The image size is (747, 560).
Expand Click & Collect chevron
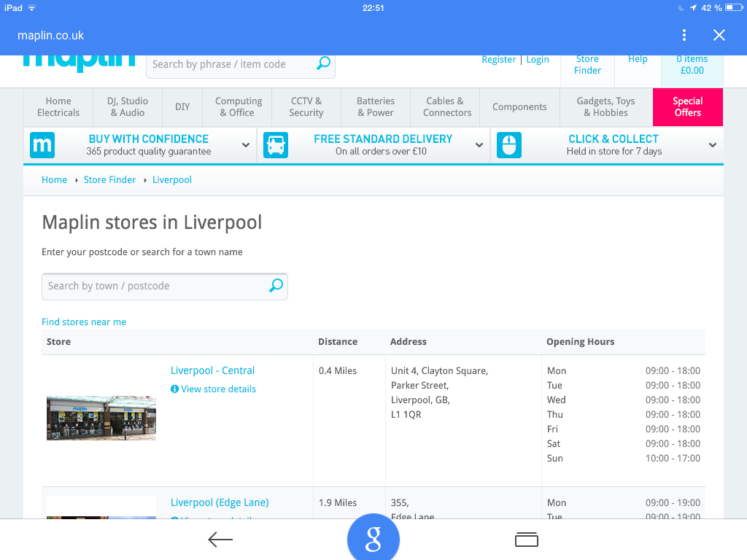[x=713, y=145]
